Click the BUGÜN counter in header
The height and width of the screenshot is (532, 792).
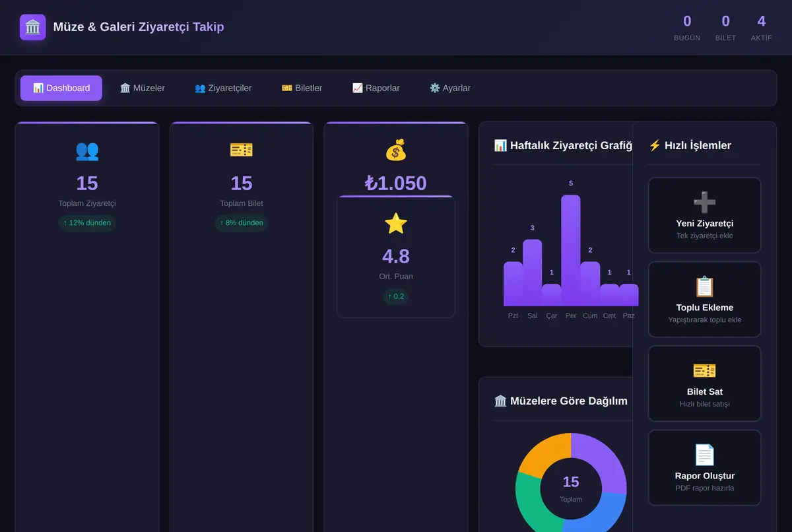[x=687, y=27]
